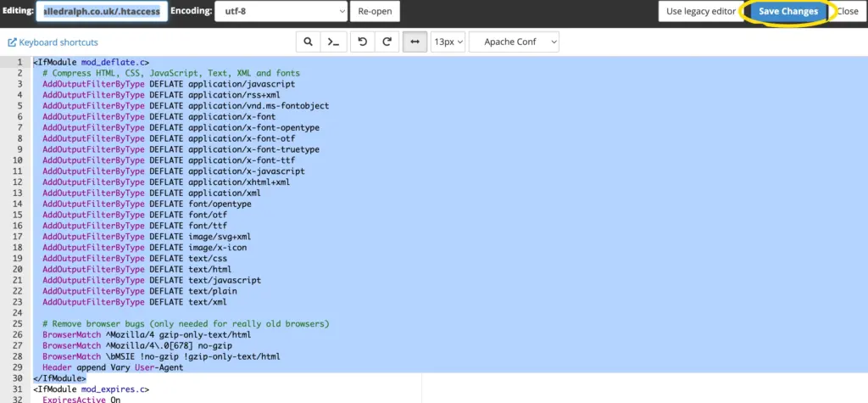Click 'image/svg+xml' on line 17
Viewport: 868px width, 403px height.
220,237
